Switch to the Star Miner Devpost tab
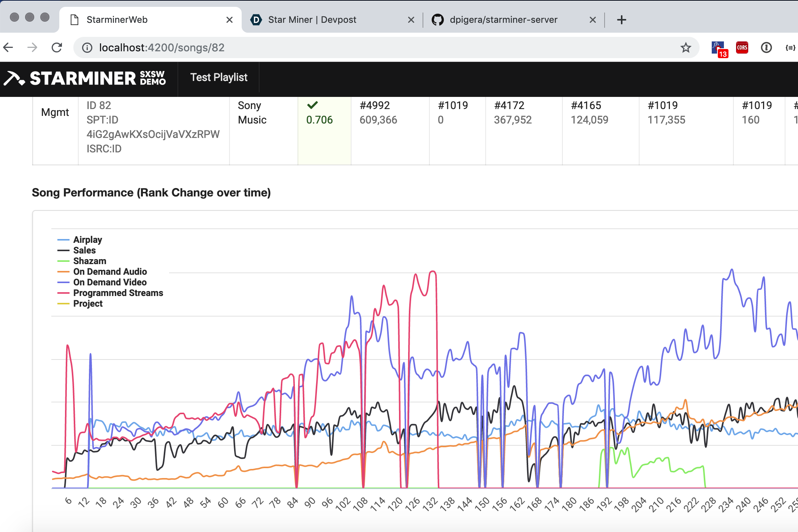 pyautogui.click(x=312, y=20)
